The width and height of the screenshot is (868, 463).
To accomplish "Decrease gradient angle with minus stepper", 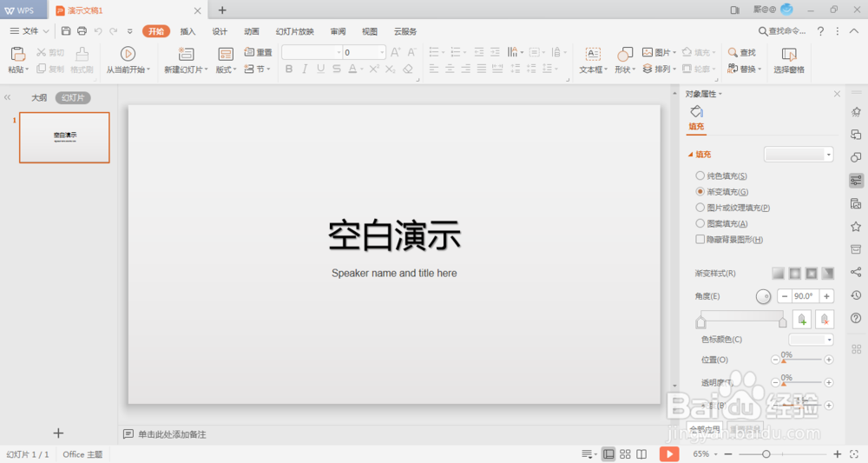I will point(785,296).
